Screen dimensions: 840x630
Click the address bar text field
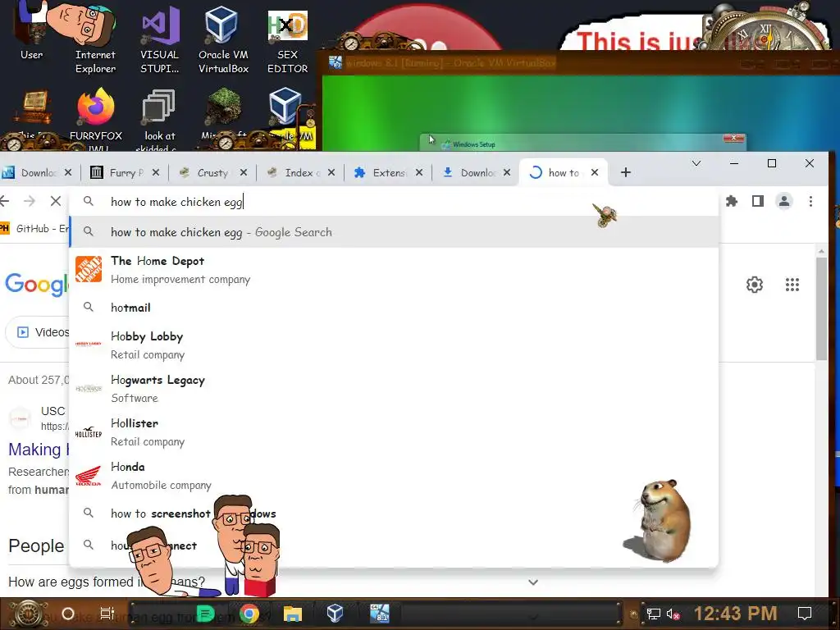pos(394,202)
